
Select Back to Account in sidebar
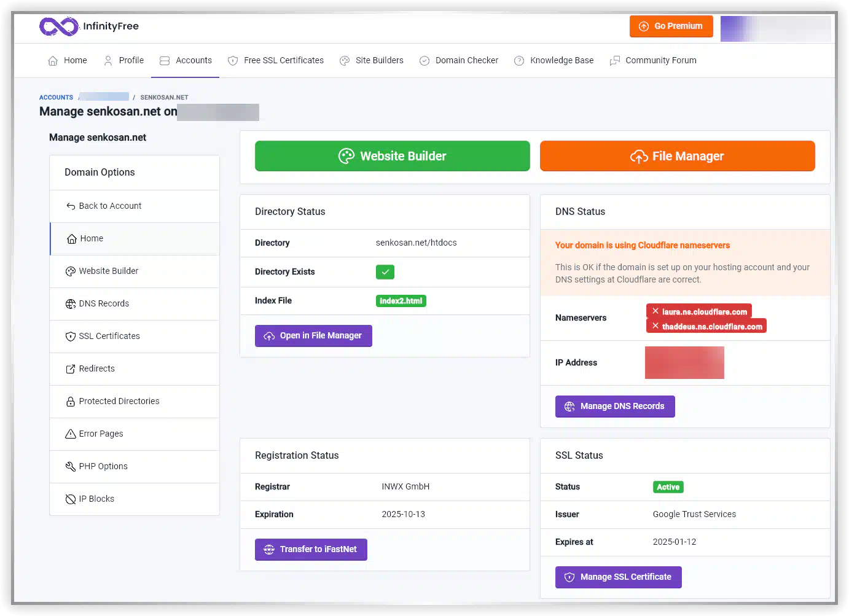(135, 206)
